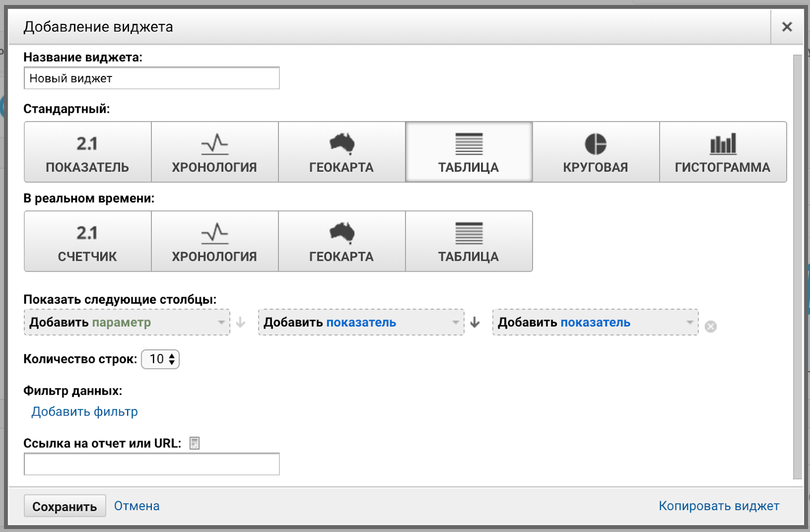Viewport: 810px width, 532px height.
Task: Choose the Геокарта standard widget
Action: [342, 152]
